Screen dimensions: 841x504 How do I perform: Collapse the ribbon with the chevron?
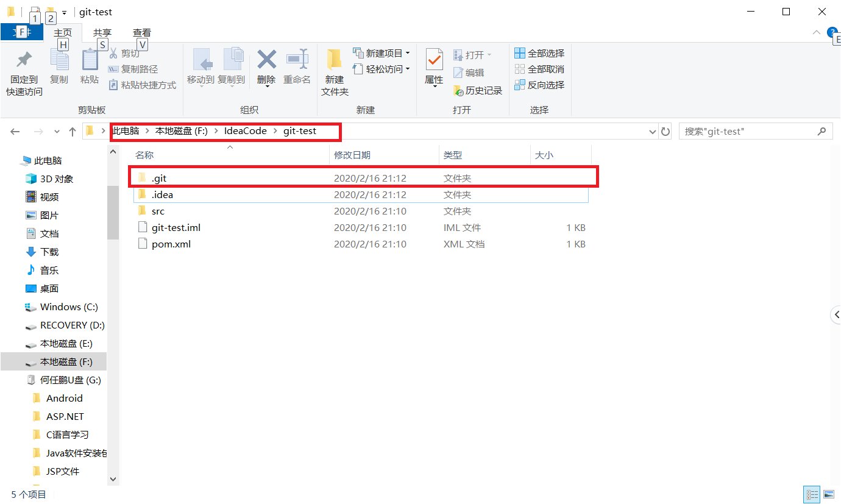[x=816, y=32]
